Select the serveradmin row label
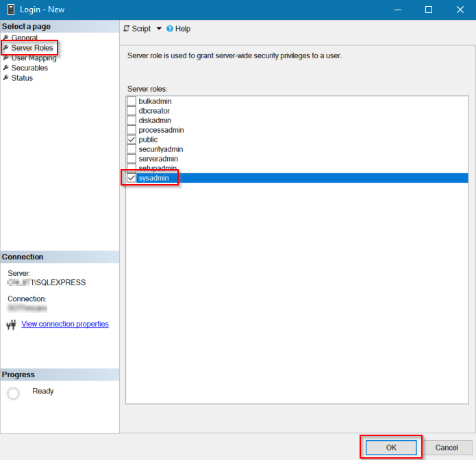 coord(158,159)
